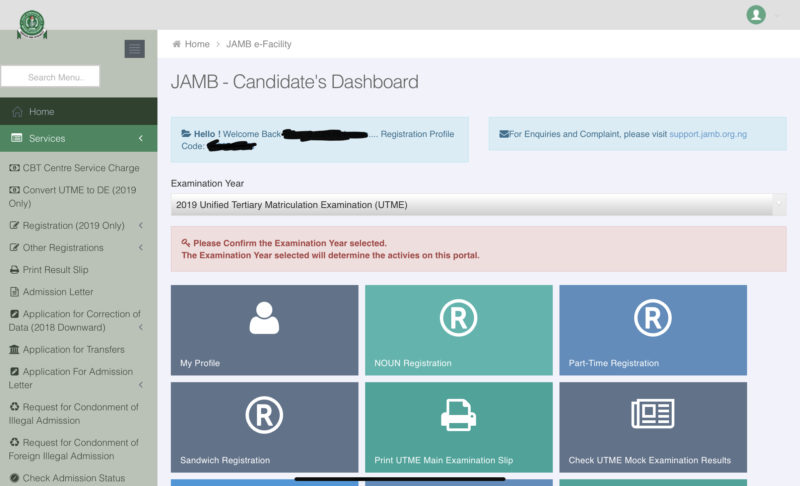Click JAMB e-Facility breadcrumb

coord(259,44)
